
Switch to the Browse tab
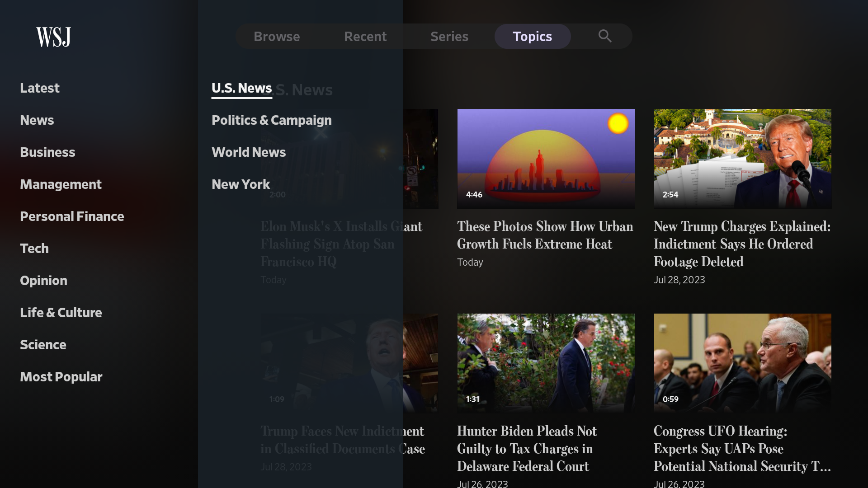tap(277, 36)
